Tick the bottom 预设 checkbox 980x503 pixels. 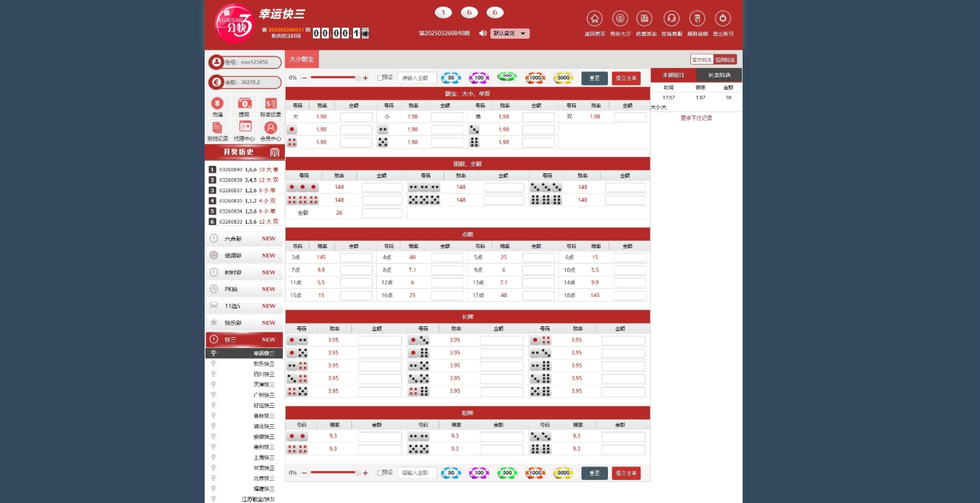(x=379, y=472)
